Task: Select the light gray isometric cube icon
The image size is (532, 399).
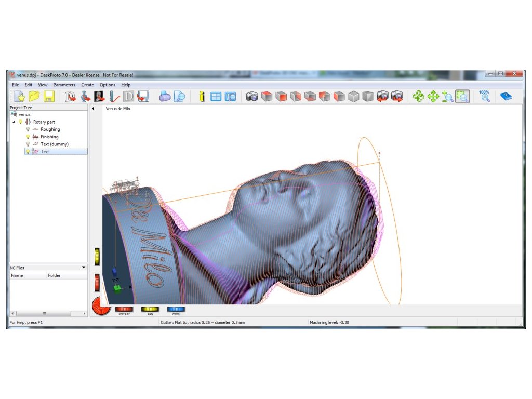Action: (x=353, y=97)
